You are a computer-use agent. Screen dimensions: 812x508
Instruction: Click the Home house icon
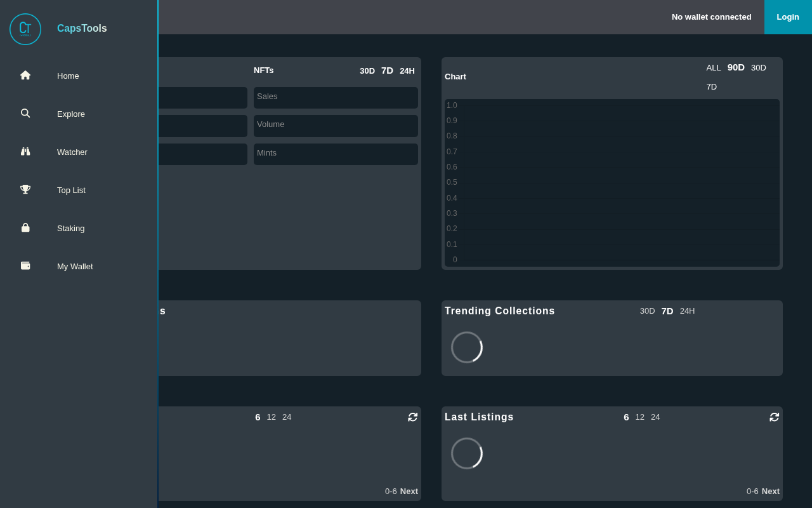click(x=25, y=76)
